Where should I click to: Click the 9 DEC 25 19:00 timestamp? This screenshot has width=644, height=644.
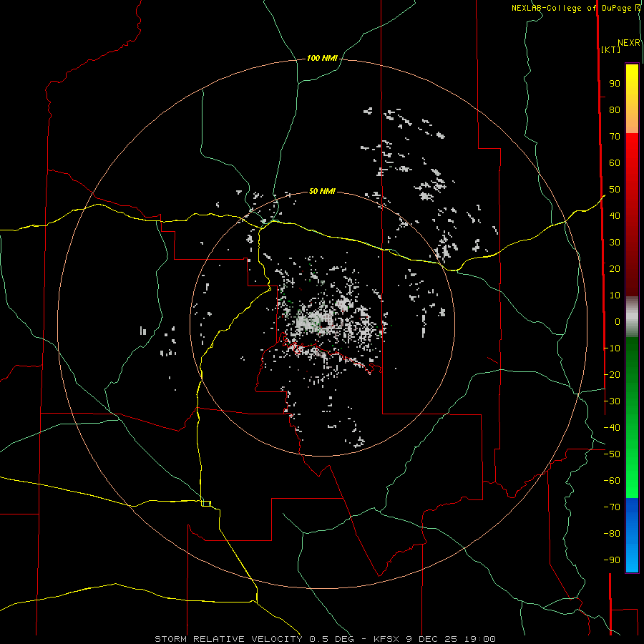coord(451,639)
